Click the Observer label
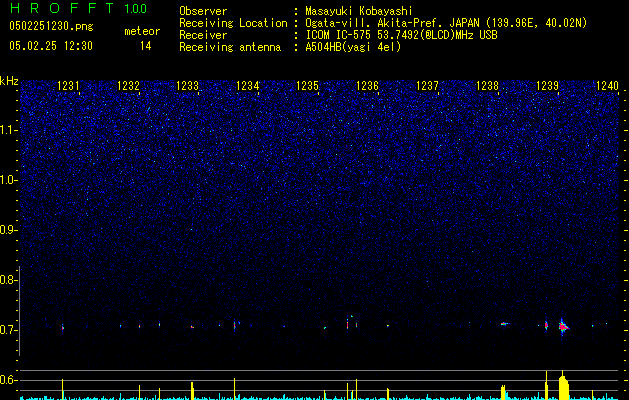Screen dimensions: 629x400 pos(203,11)
